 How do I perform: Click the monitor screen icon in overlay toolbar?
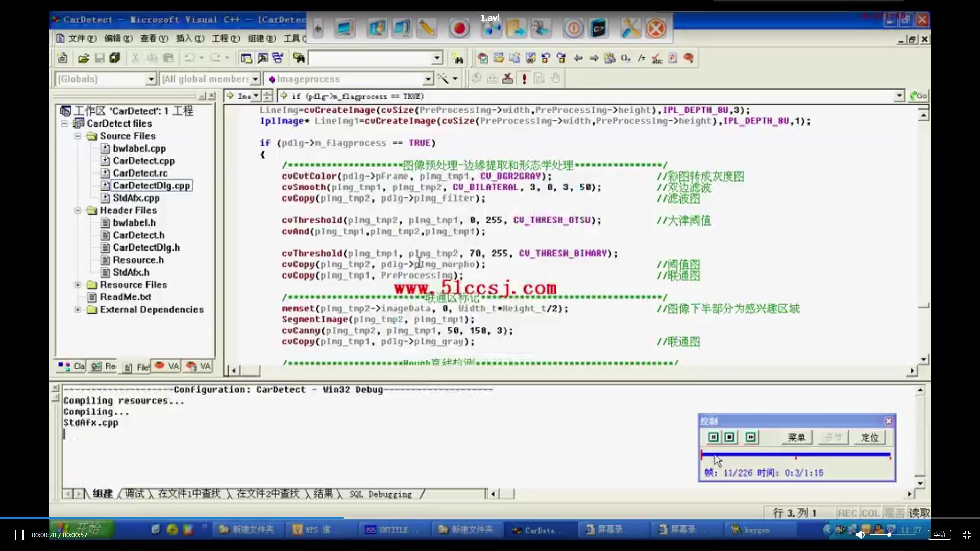(x=345, y=28)
